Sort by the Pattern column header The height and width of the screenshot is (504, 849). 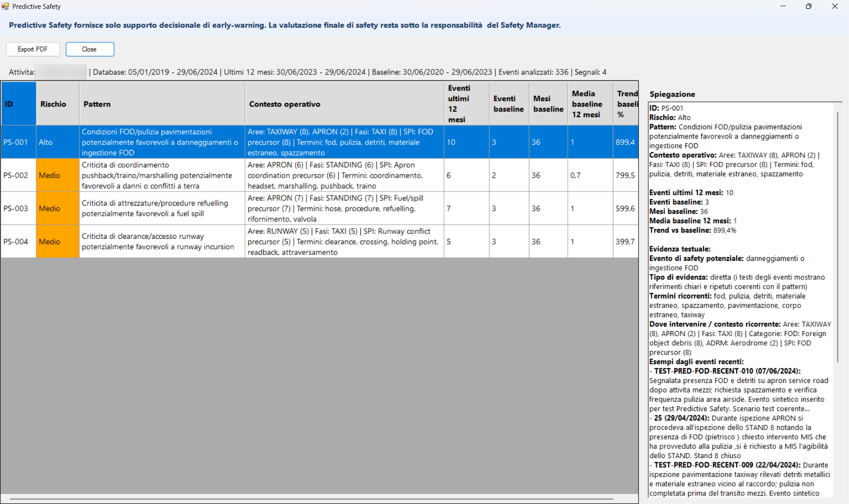pyautogui.click(x=162, y=104)
